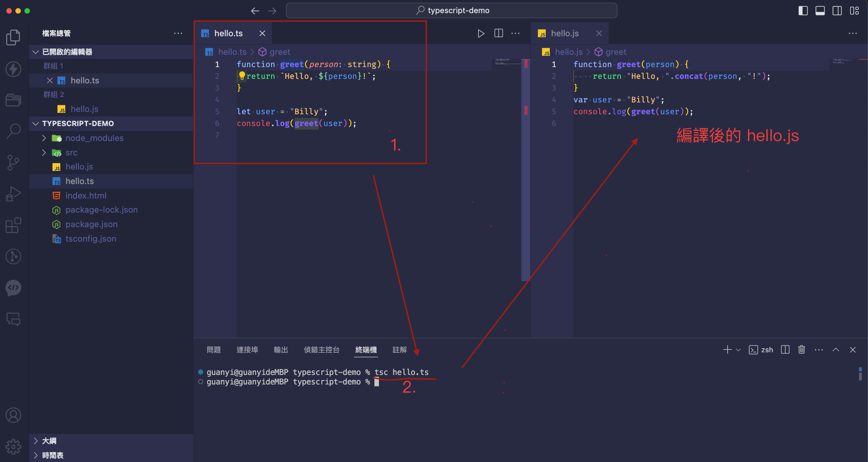
Task: Maximize the terminal panel with up chevron
Action: coord(836,350)
